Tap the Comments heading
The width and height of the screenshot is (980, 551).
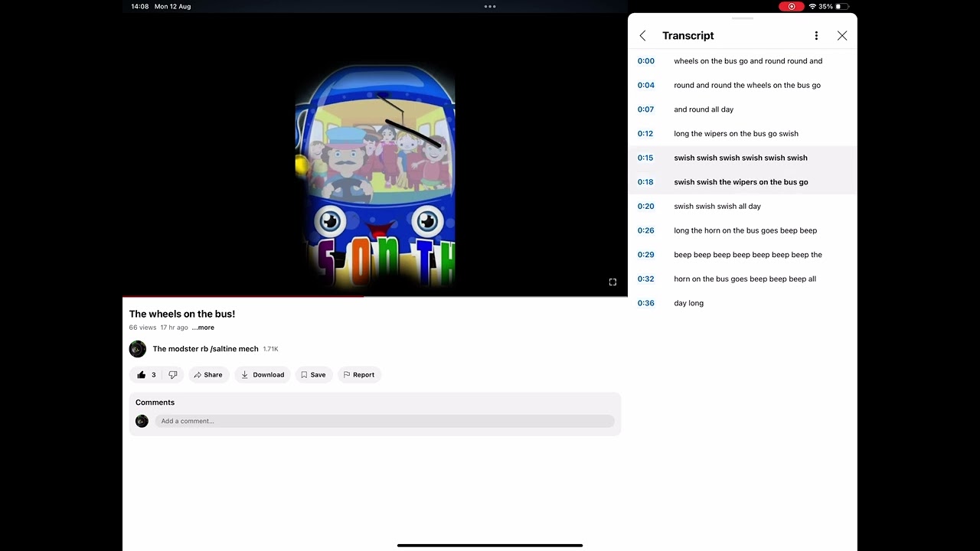click(155, 403)
